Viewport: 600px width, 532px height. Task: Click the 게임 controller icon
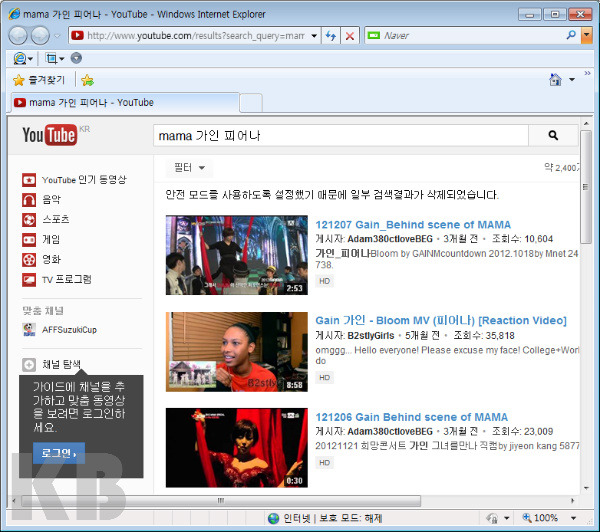[29, 240]
